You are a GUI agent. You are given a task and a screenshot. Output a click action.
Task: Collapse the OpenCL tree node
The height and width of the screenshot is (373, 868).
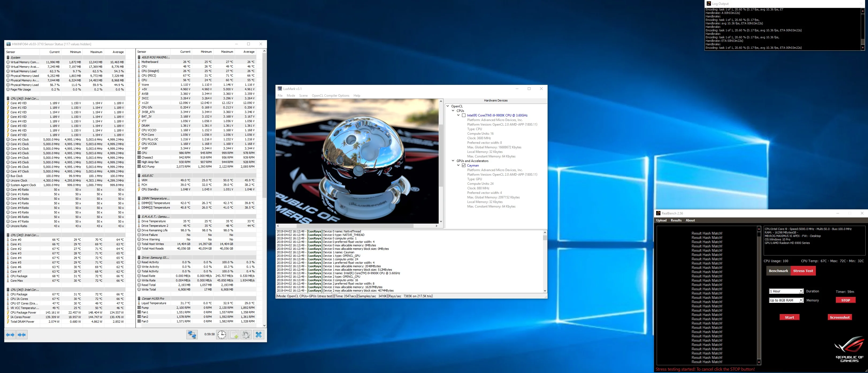(448, 106)
